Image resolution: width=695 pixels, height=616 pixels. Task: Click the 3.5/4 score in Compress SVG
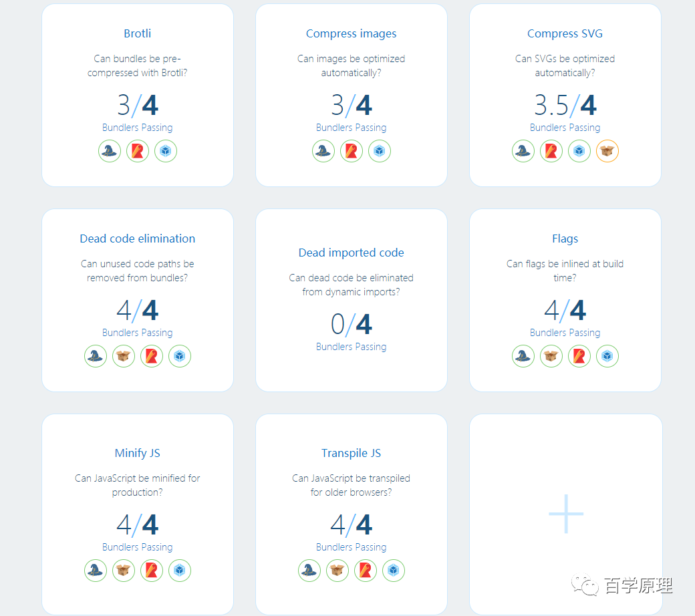(x=565, y=106)
